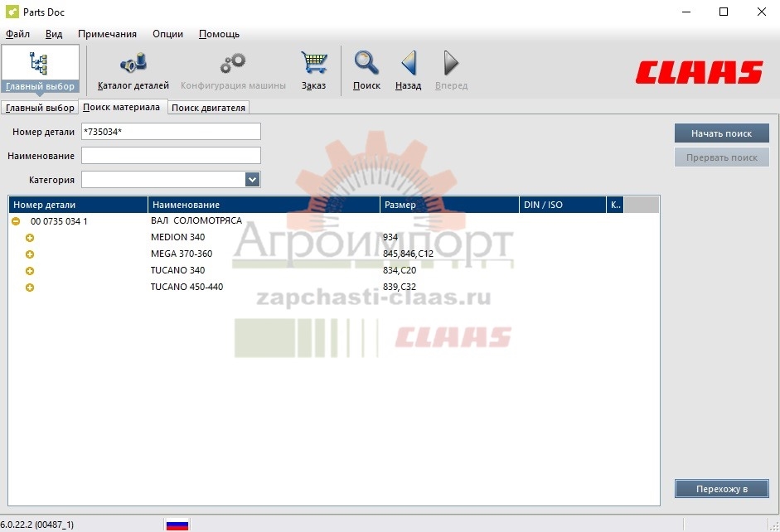
Task: Click size value 839,C32
Action: [x=400, y=287]
